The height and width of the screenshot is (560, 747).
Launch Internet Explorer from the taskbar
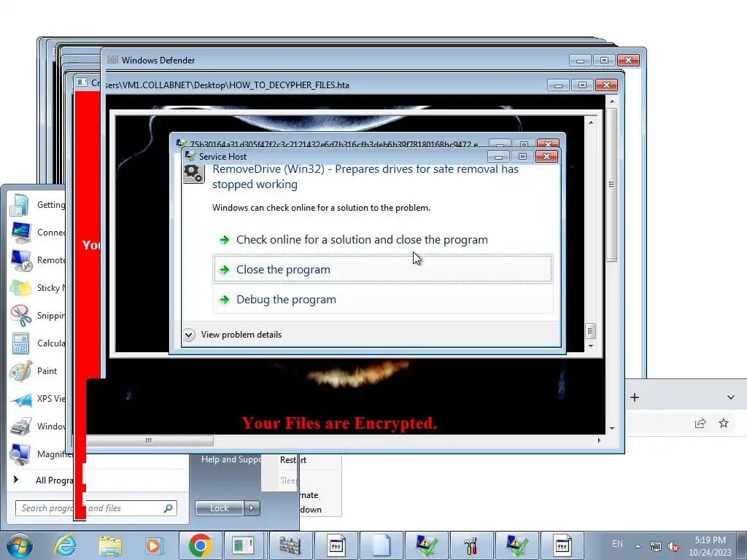tap(65, 545)
